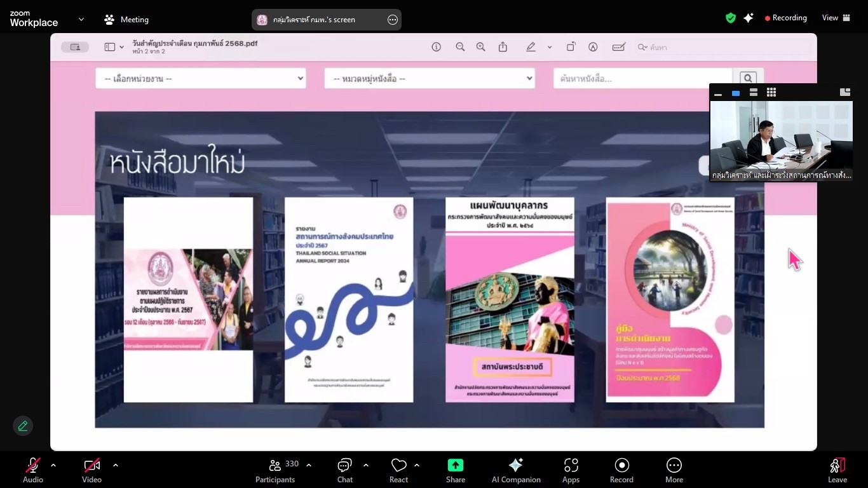Open the View layout menu

coord(836,18)
